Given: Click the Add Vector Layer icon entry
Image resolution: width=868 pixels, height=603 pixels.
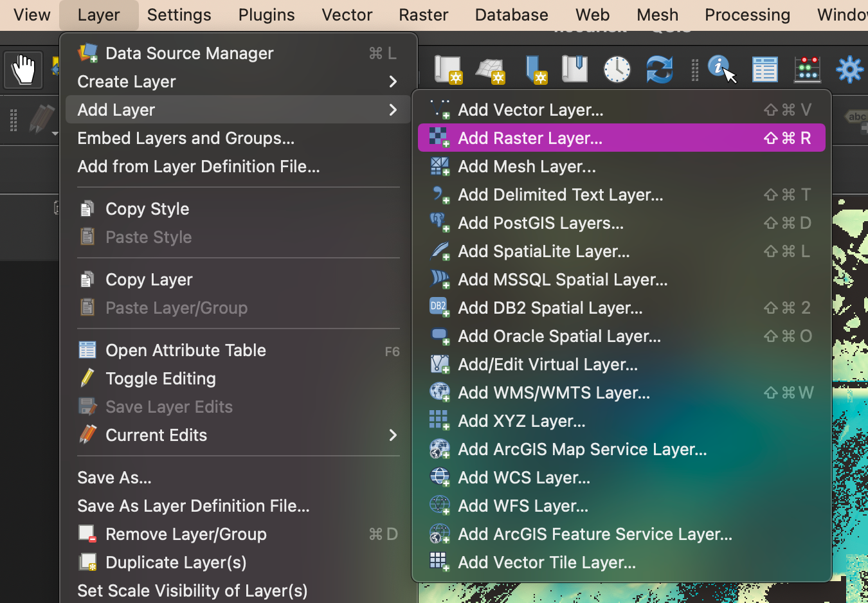Looking at the screenshot, I should click(440, 110).
